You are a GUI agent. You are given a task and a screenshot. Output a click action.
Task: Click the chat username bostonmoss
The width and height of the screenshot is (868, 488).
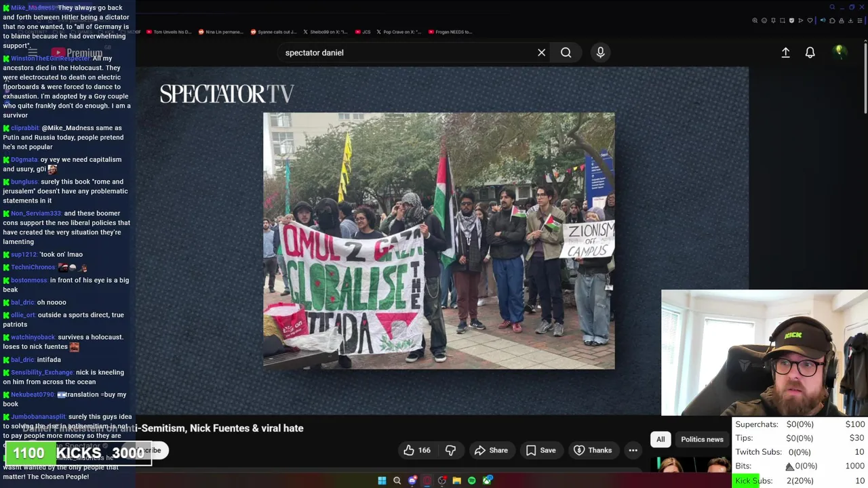pyautogui.click(x=29, y=280)
